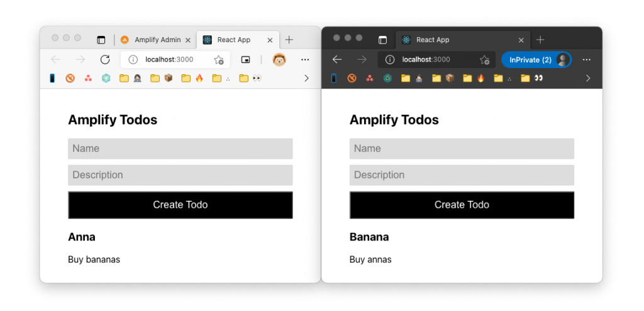Select the Banana todo title

tap(369, 237)
